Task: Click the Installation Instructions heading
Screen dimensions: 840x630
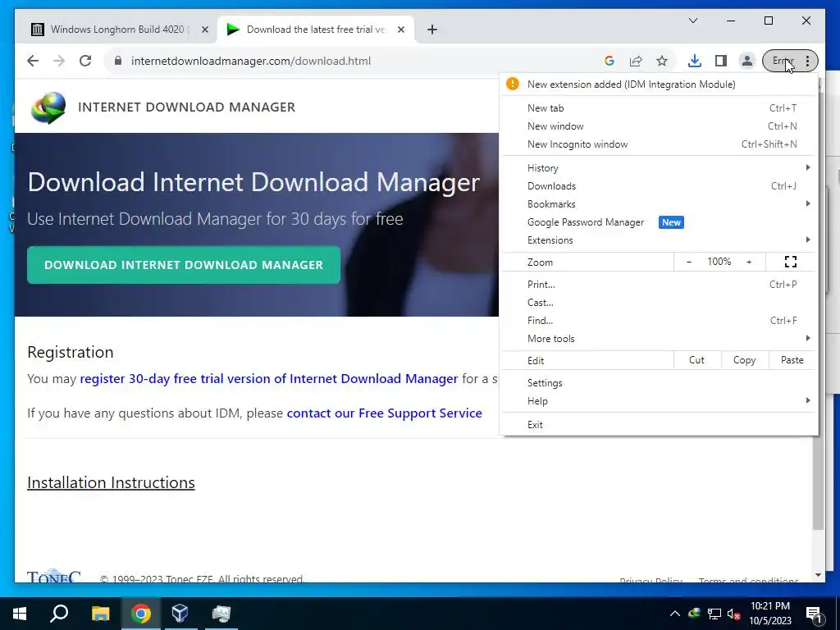Action: pyautogui.click(x=111, y=483)
